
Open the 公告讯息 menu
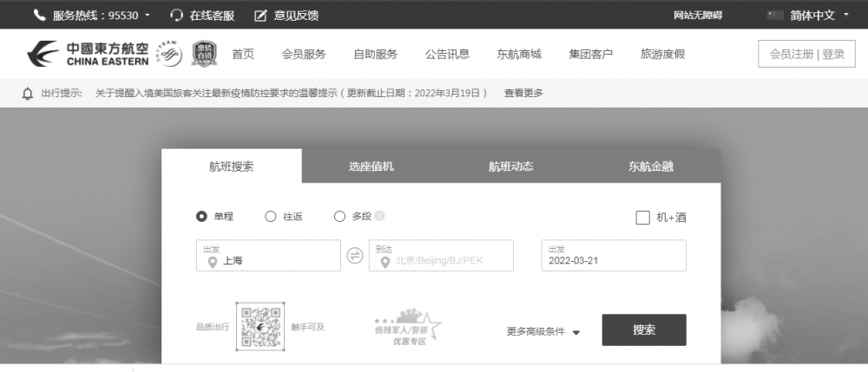447,54
